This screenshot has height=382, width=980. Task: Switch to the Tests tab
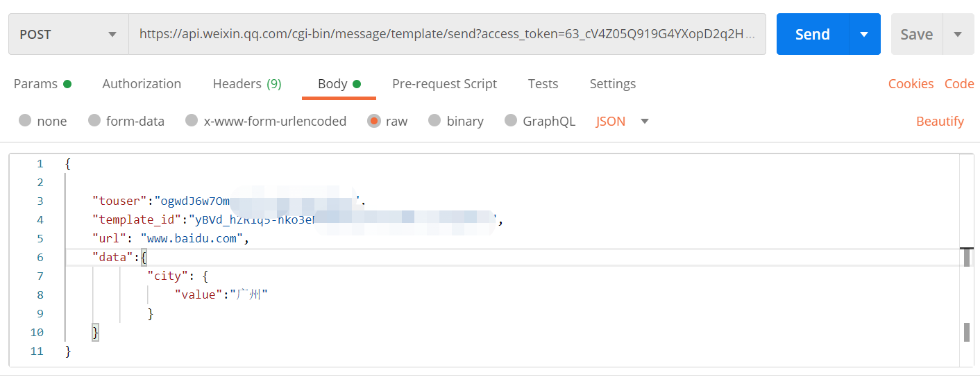click(543, 84)
